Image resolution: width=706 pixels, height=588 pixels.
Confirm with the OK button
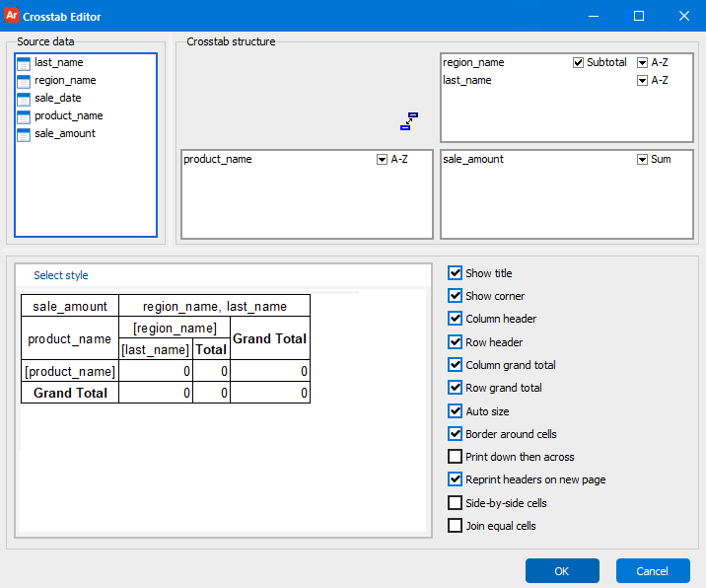562,571
